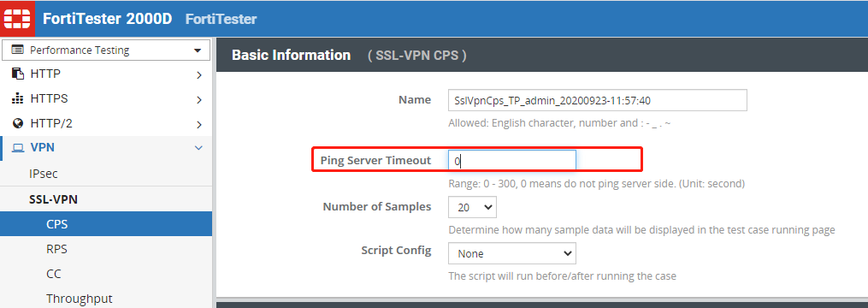Open the Performance Testing dropdown
Screen dimensions: 868x308
click(x=106, y=50)
